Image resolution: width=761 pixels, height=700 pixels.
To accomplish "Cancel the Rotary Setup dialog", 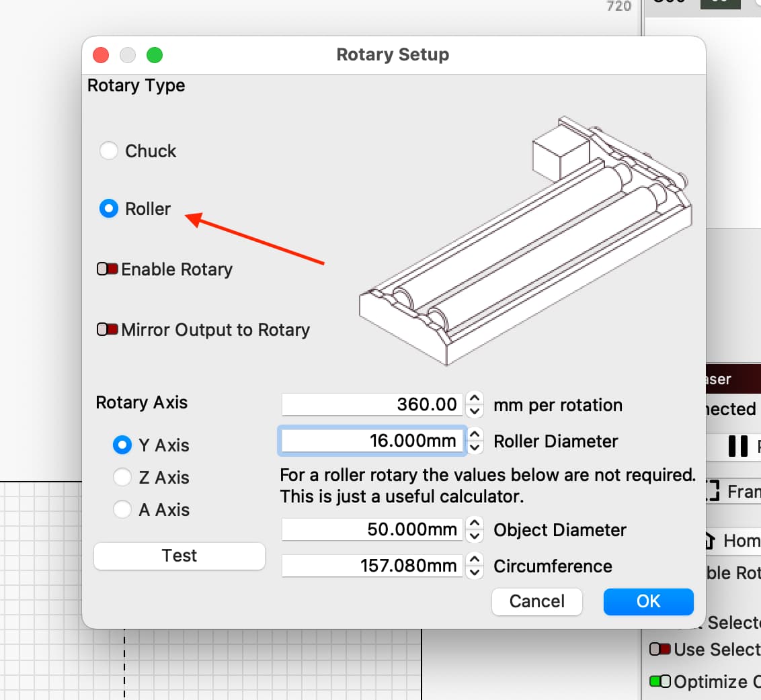I will pos(536,601).
